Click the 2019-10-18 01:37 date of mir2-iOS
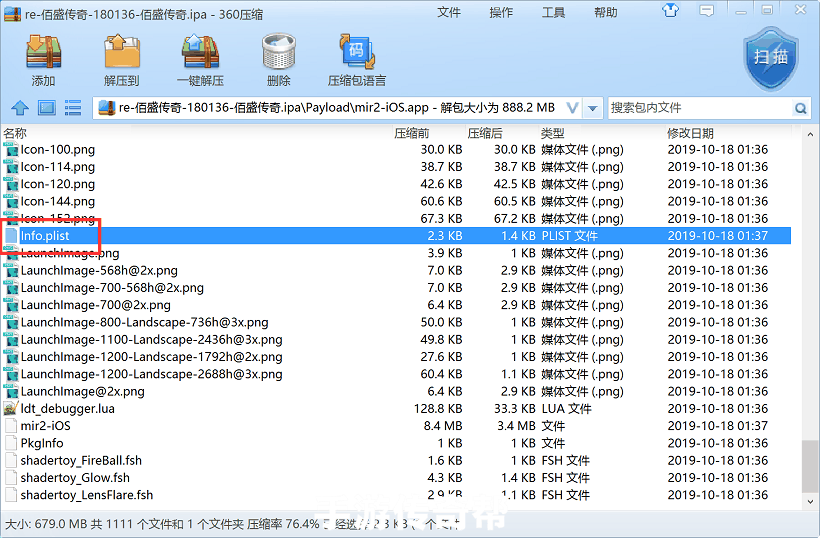Image resolution: width=820 pixels, height=538 pixels. [718, 426]
